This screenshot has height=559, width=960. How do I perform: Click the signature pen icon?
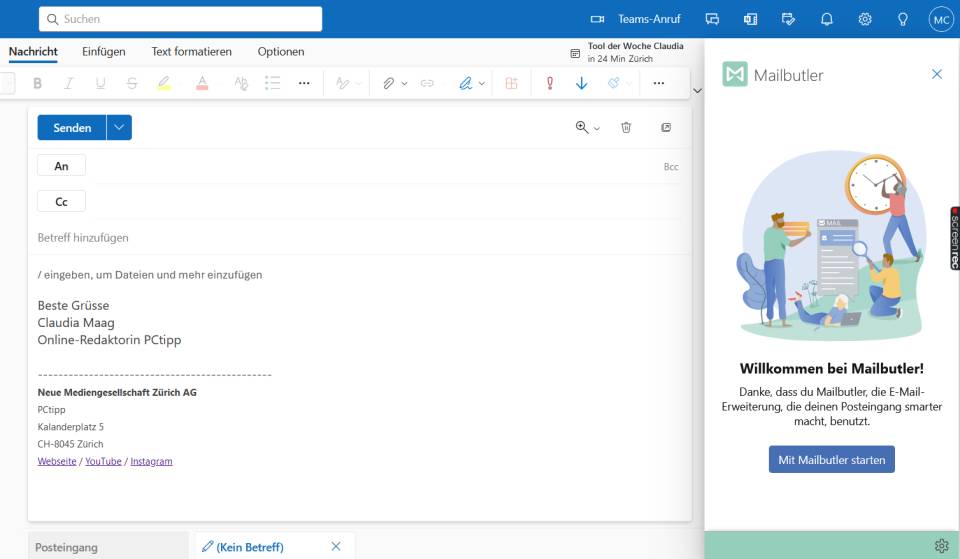466,83
